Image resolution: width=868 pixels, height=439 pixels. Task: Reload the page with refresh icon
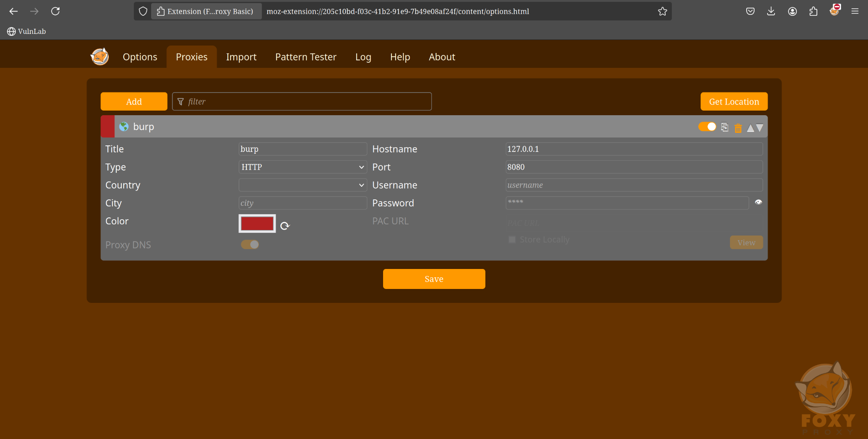pyautogui.click(x=55, y=11)
